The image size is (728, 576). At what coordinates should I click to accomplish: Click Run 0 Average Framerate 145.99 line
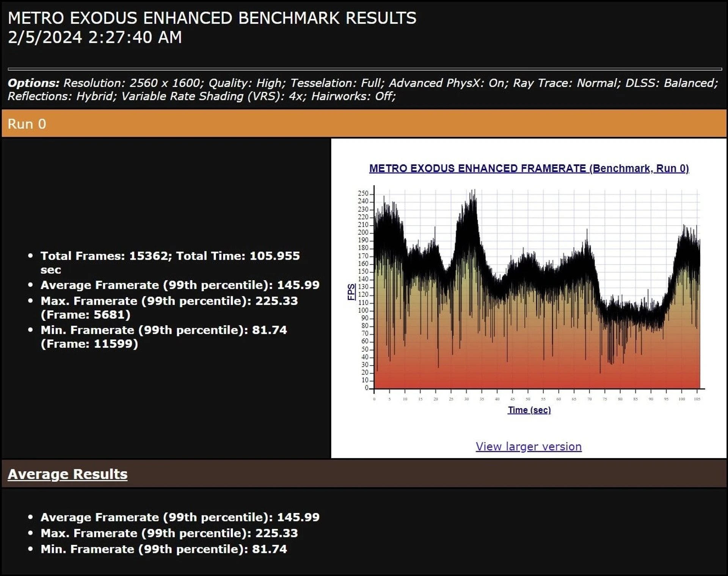(180, 285)
